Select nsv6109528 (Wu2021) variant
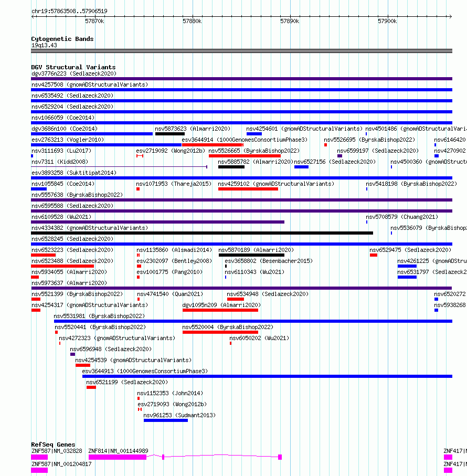Viewport: 467px width, 476px height. tap(61, 217)
